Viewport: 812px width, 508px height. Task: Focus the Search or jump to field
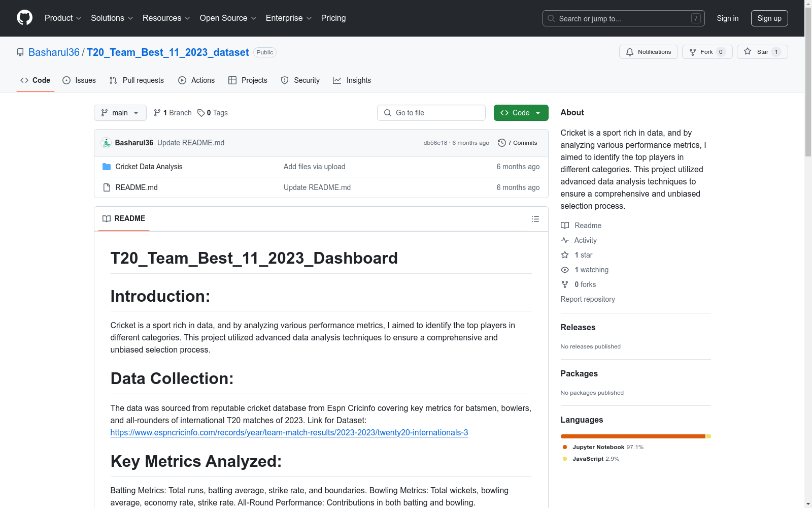tap(624, 18)
